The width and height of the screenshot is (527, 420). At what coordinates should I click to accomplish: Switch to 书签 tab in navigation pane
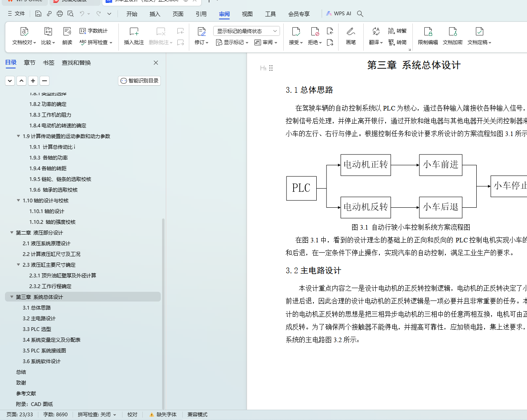point(49,63)
